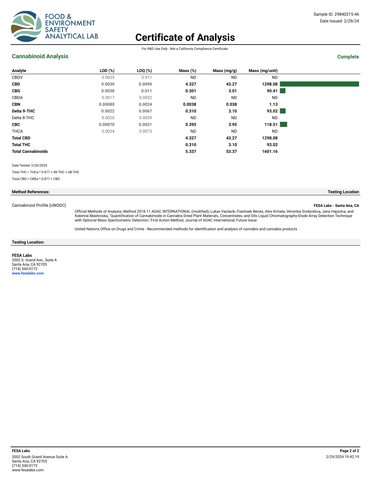Screen dimensions: 371x480
Task: Click the 'Date Issued: 2/29/24' line
Action: (339, 21)
